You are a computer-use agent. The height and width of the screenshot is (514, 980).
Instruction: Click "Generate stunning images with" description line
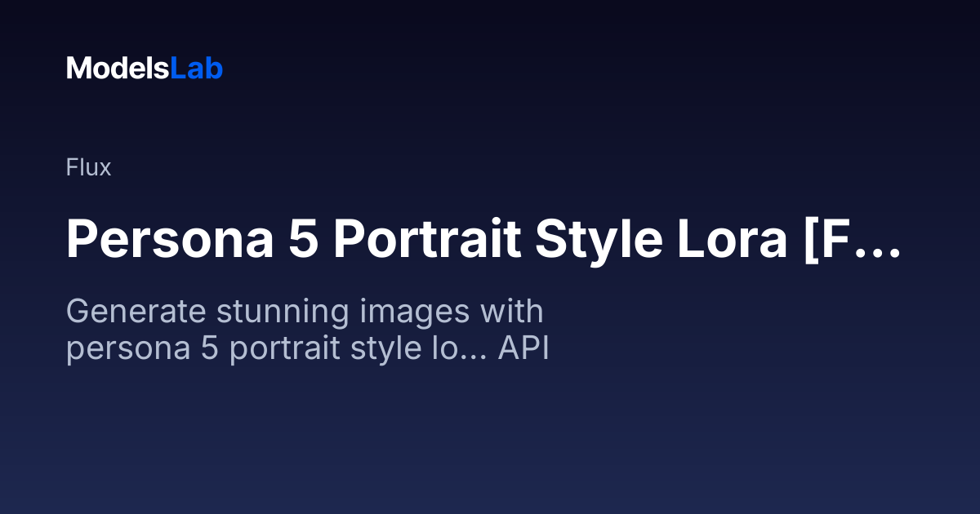click(305, 312)
